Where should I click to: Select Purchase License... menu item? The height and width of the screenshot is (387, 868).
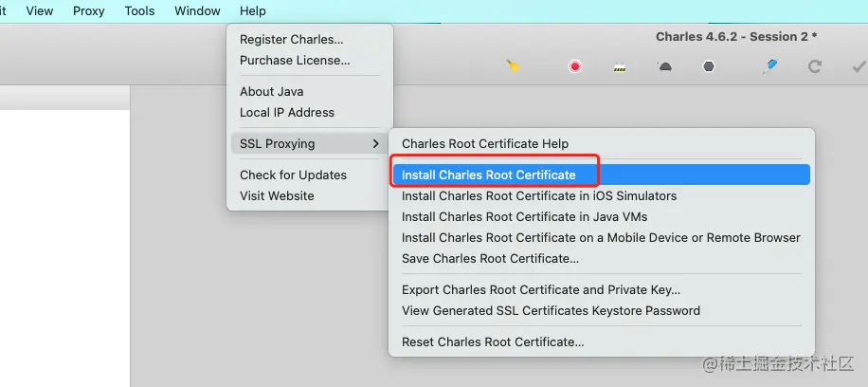(x=310, y=61)
